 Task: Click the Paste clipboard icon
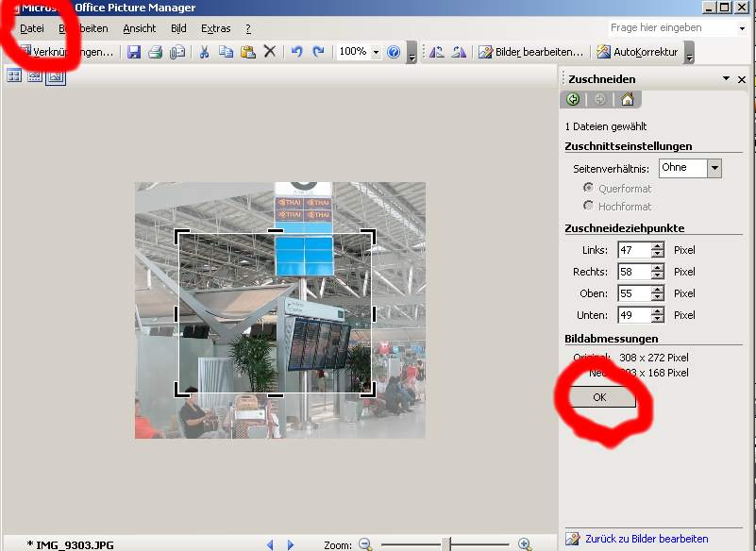click(247, 52)
